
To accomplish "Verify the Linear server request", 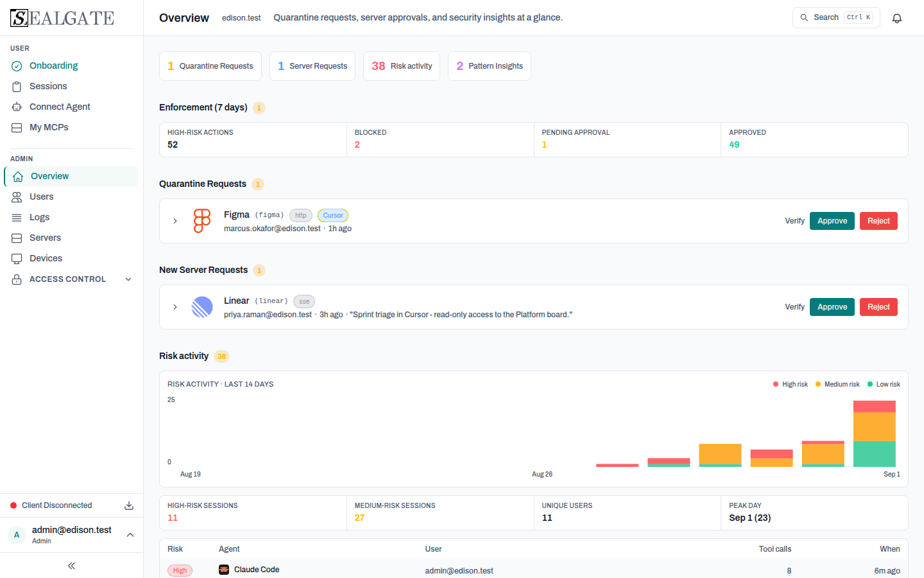I will click(x=794, y=307).
